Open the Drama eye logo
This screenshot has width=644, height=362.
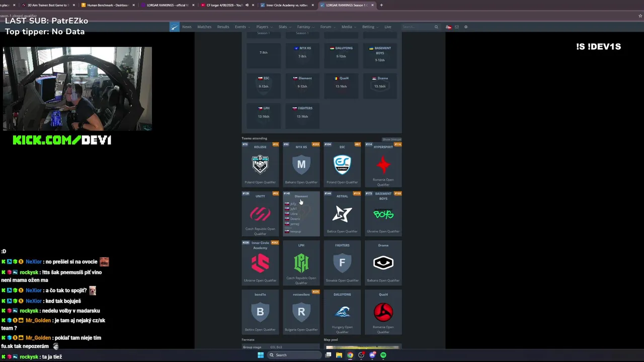[x=383, y=262]
